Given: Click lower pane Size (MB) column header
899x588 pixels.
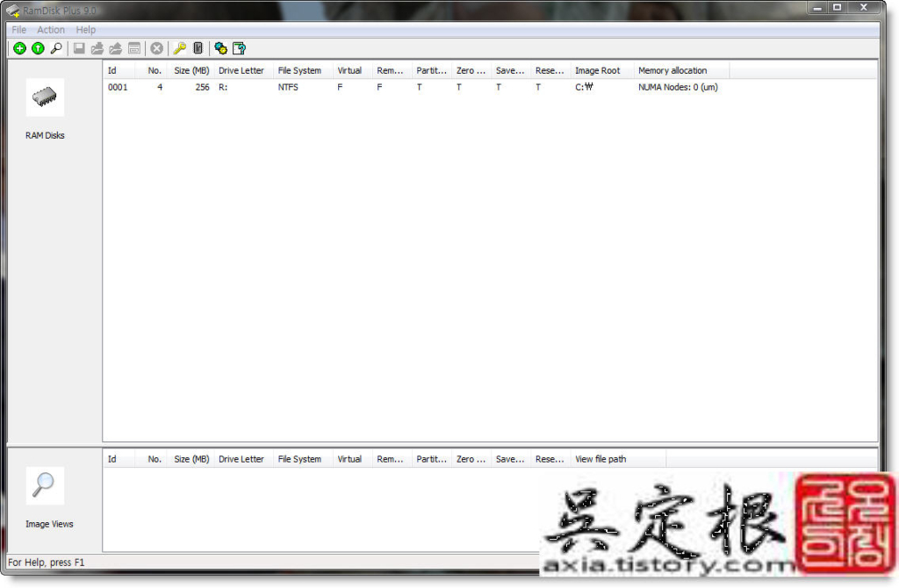Looking at the screenshot, I should click(191, 459).
